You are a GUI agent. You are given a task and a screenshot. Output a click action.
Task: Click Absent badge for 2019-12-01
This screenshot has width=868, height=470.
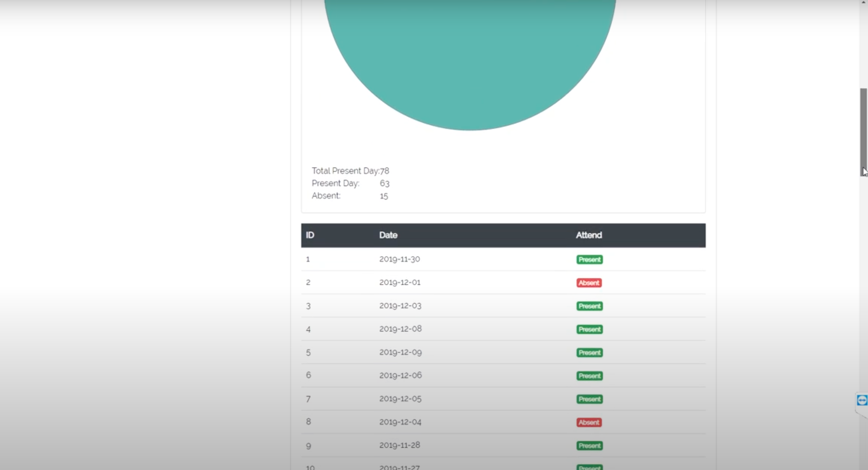tap(589, 283)
